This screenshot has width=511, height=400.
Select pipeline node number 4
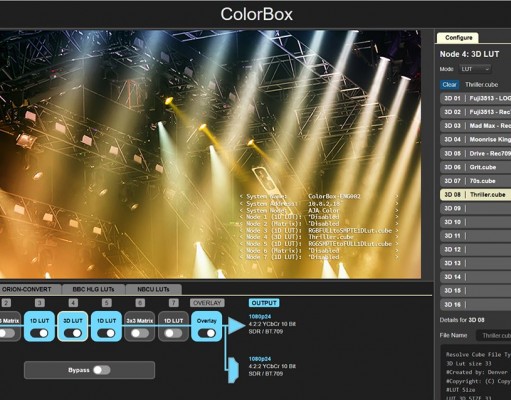pos(73,303)
